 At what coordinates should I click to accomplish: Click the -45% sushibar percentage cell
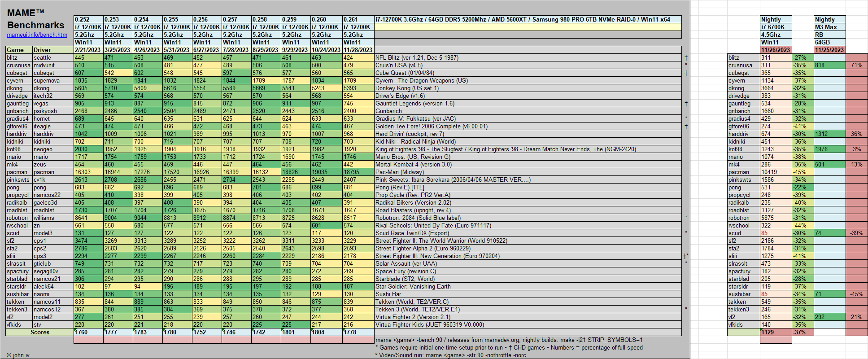pyautogui.click(x=856, y=294)
